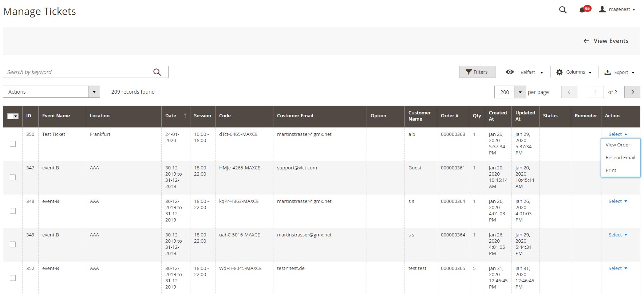Open the notifications bell with 65 alerts
The width and height of the screenshot is (644, 294).
click(582, 10)
